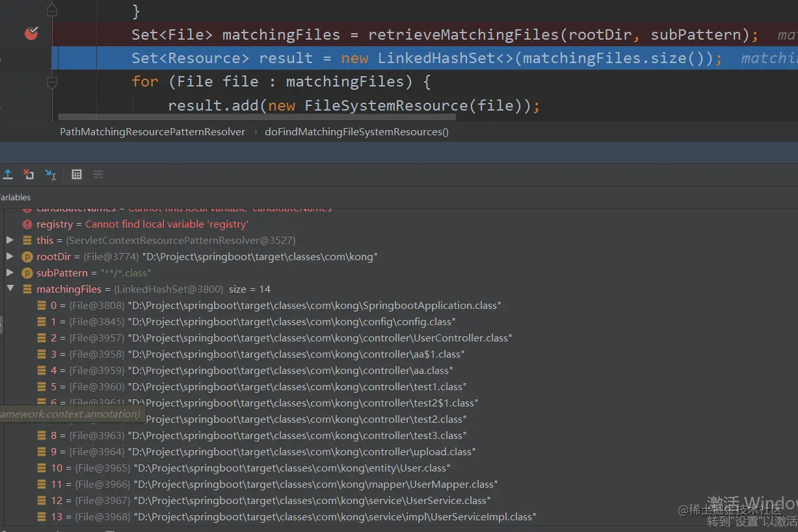
Task: Click the parameter icon beside subPattern
Action: pyautogui.click(x=27, y=273)
